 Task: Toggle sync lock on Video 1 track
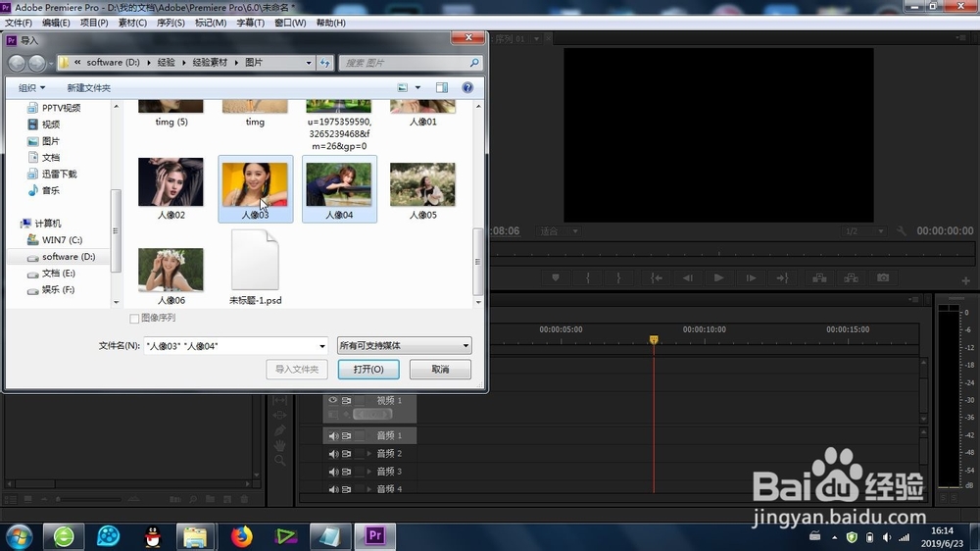[346, 400]
